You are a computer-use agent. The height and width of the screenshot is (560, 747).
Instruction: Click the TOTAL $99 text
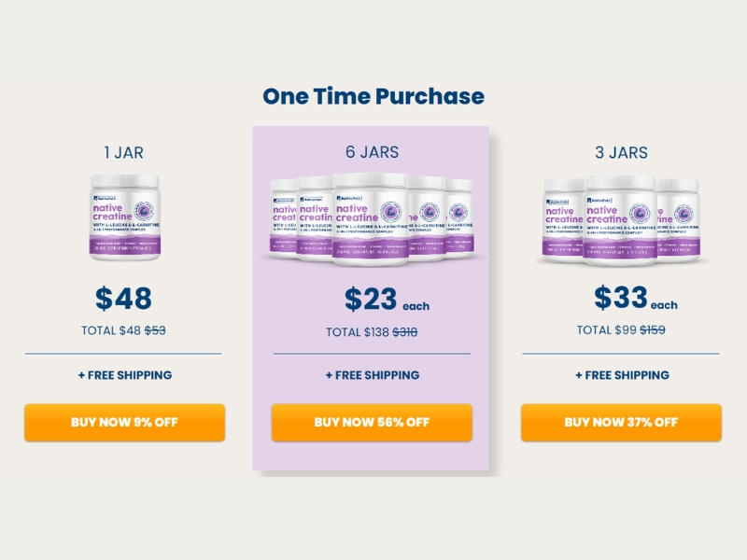pos(605,330)
